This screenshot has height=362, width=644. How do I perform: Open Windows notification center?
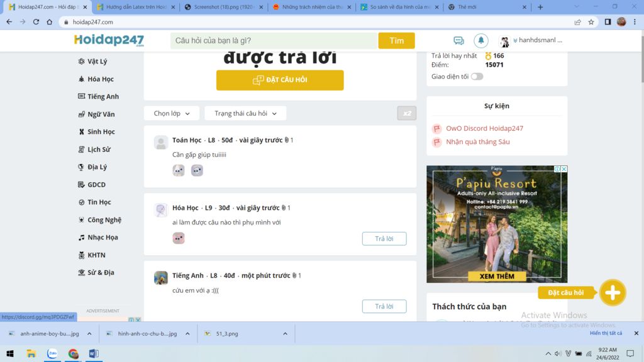click(x=630, y=353)
